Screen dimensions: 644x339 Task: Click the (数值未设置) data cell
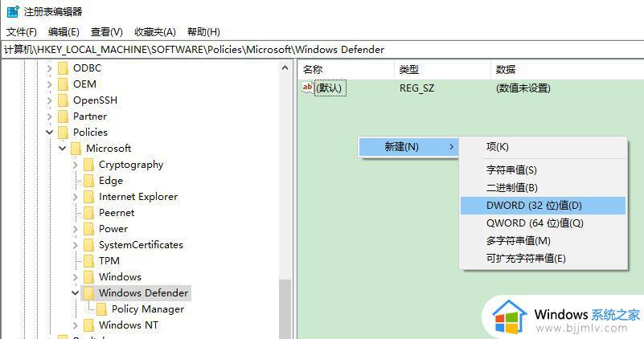[x=523, y=88]
